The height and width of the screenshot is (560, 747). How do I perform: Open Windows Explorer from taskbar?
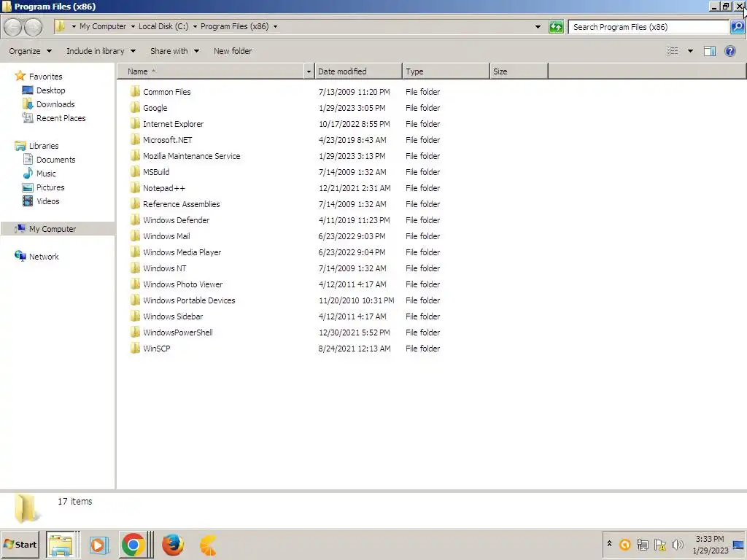pos(61,545)
